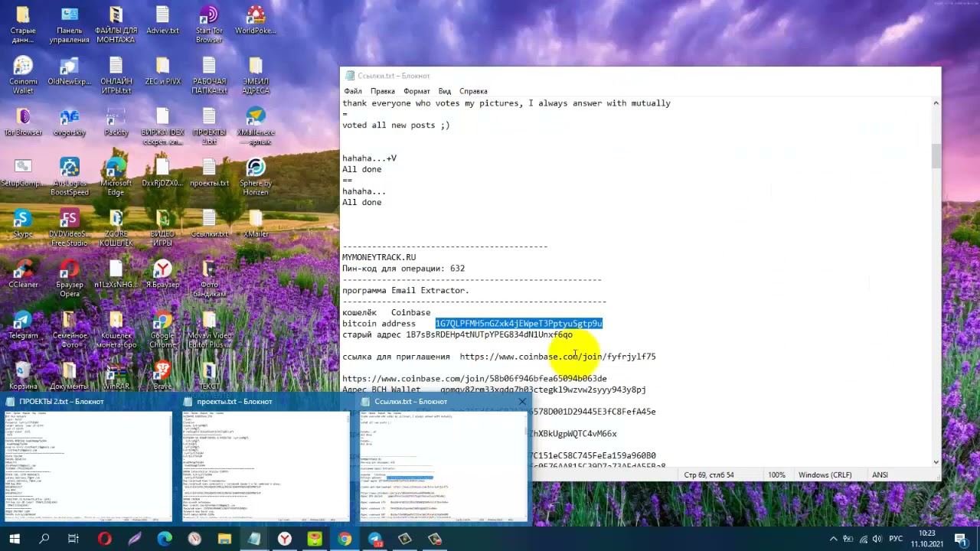Open Yandex Browser from the taskbar
Viewport: 980px width, 551px height.
pos(285,539)
